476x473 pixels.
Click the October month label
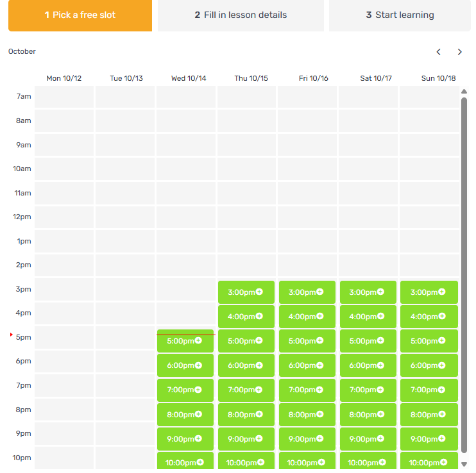point(22,51)
